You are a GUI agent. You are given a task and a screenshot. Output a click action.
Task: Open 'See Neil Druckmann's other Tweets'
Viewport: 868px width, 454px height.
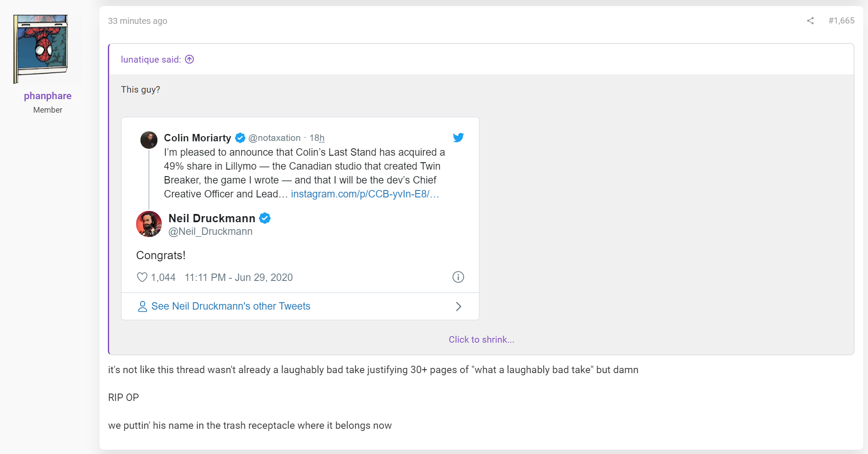click(x=231, y=306)
